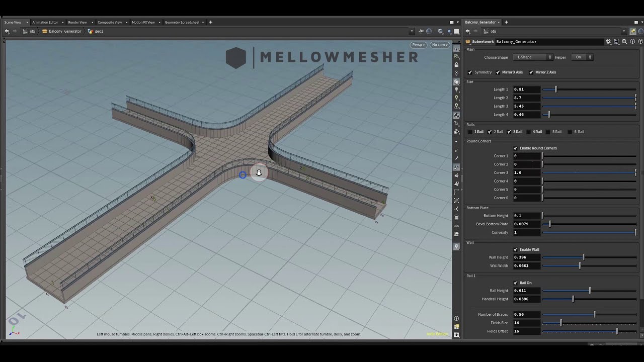Click the Balcony_Generator icon in scene path

[x=45, y=31]
